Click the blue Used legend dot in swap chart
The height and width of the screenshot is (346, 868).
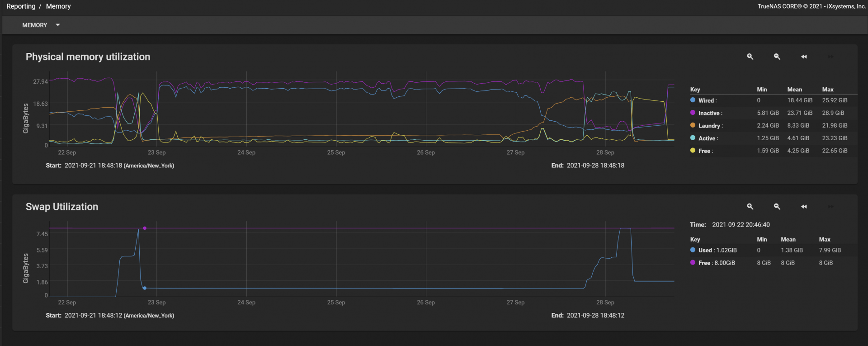[693, 250]
